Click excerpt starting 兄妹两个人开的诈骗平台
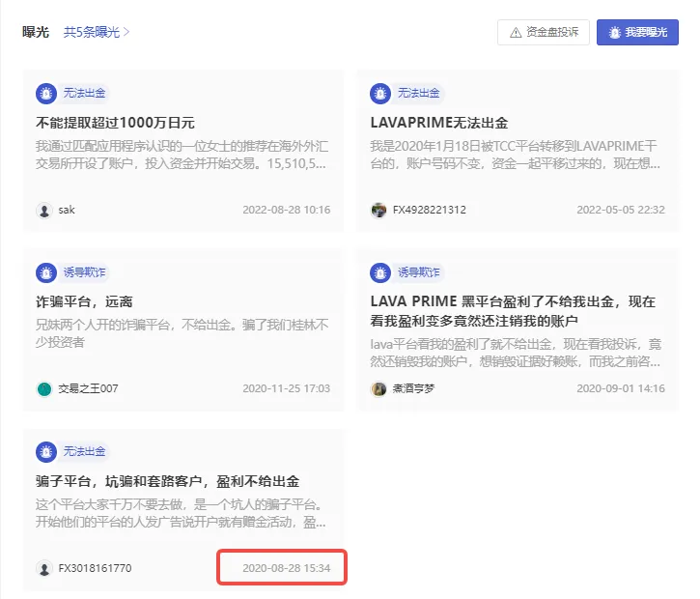Image resolution: width=700 pixels, height=599 pixels. pos(182,333)
